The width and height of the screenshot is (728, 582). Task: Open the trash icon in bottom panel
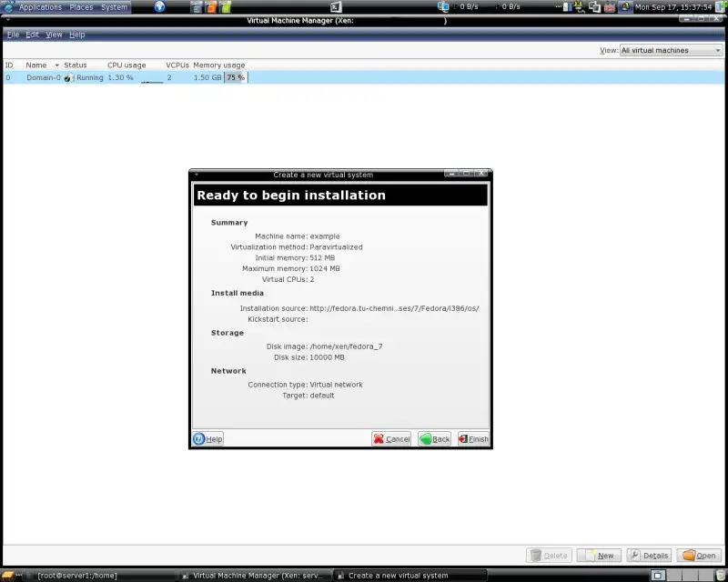721,576
